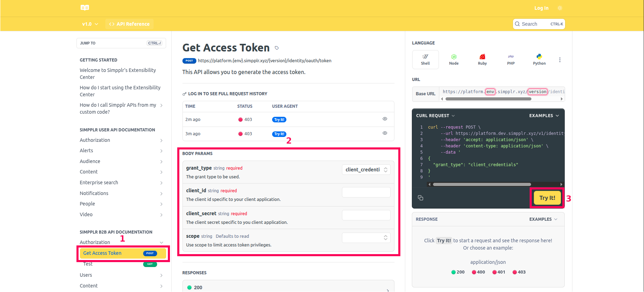
Task: Open the Jump To quick navigation field
Action: point(121,43)
